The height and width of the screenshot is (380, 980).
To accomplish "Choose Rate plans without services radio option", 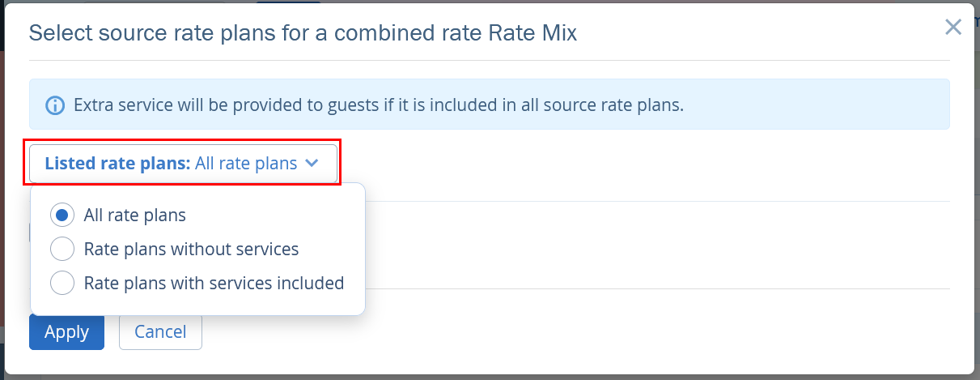I will tap(62, 250).
